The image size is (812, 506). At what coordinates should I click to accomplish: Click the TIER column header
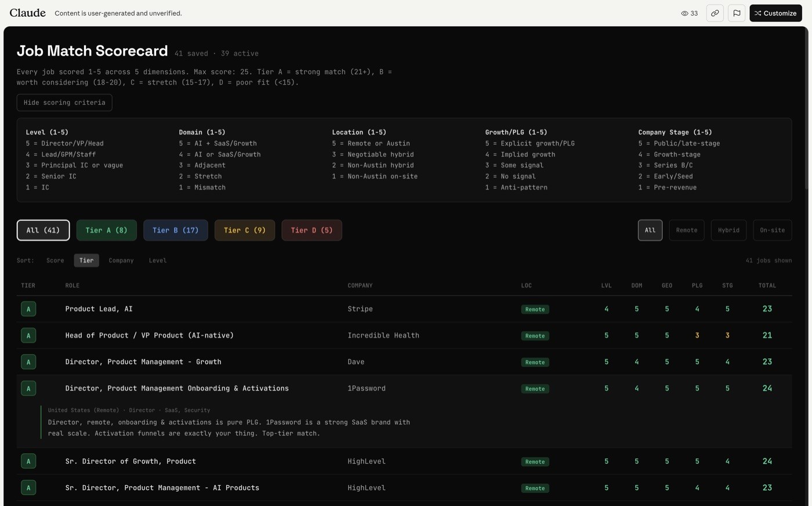(x=28, y=286)
